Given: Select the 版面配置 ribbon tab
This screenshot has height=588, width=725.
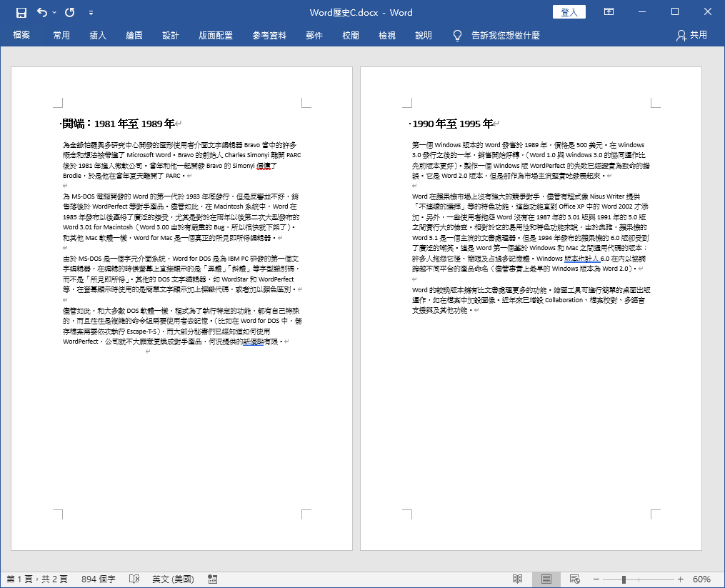Looking at the screenshot, I should coord(216,35).
